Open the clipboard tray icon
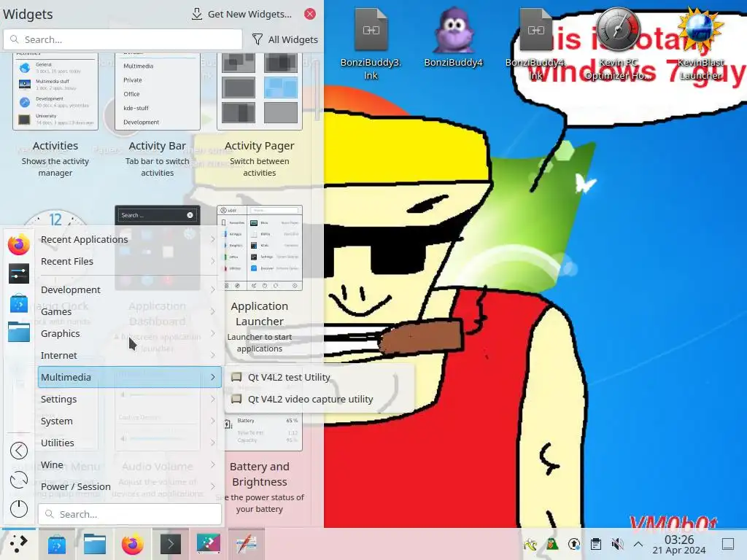Viewport: 747px width, 560px height. tap(595, 544)
